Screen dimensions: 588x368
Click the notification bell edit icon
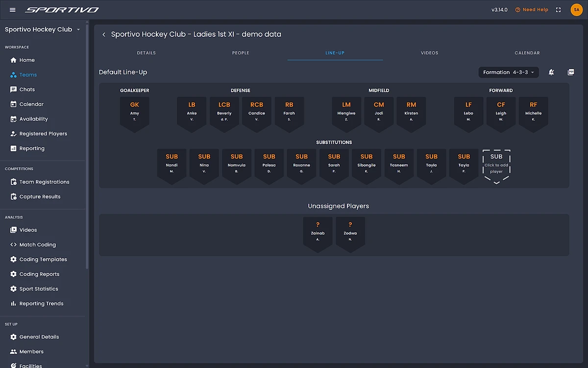click(551, 72)
